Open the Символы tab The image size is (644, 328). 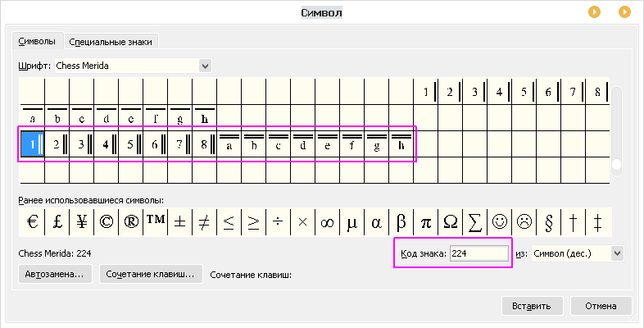pyautogui.click(x=37, y=41)
